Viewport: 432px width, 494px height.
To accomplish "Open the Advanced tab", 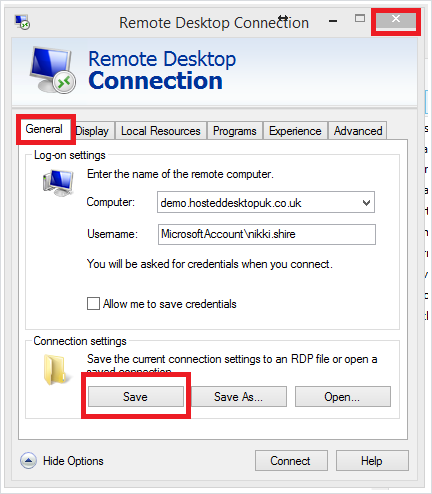I will coord(358,131).
